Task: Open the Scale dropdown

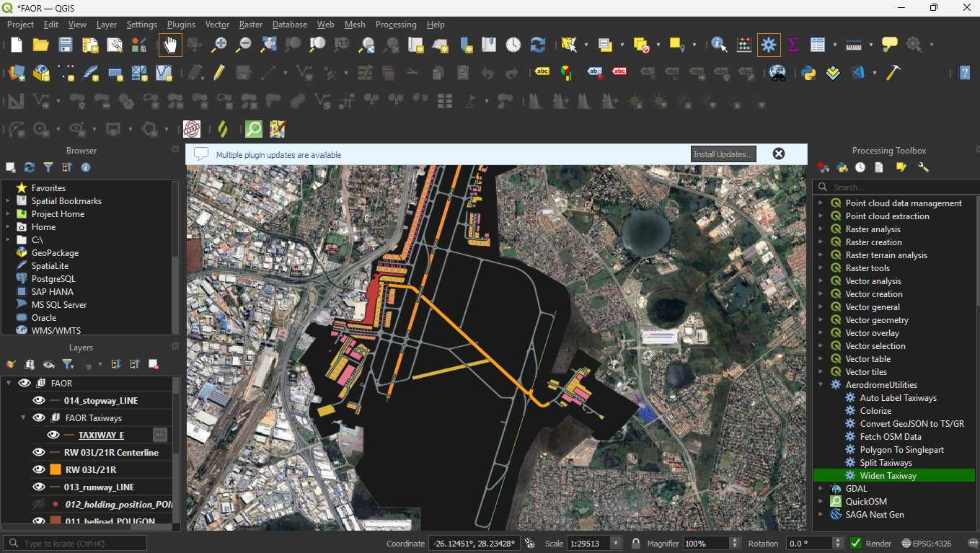Action: pyautogui.click(x=615, y=543)
